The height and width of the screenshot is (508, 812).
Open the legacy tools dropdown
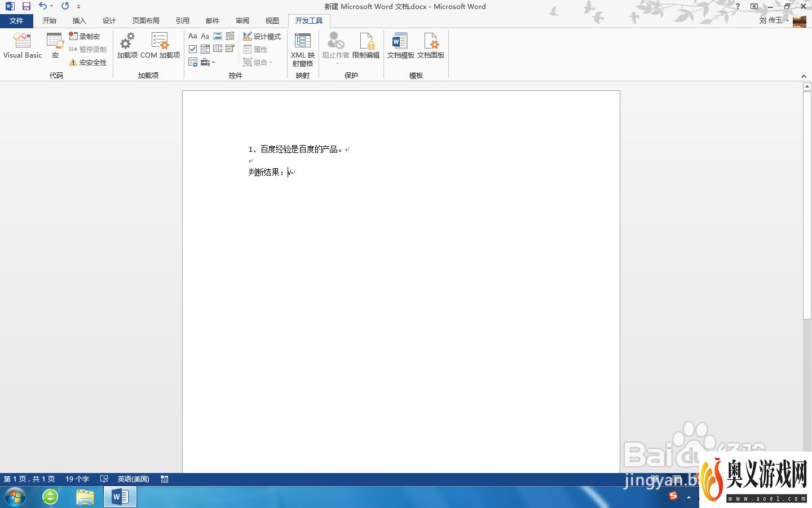point(208,62)
